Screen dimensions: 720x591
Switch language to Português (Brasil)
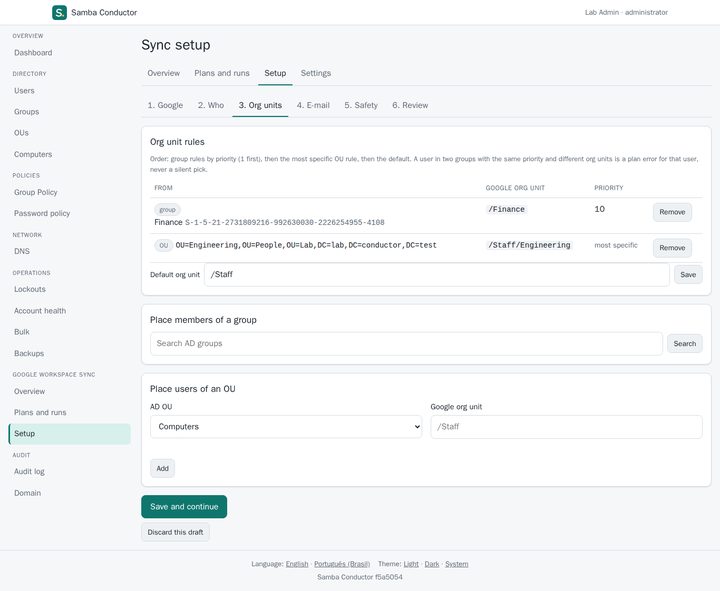(x=342, y=564)
